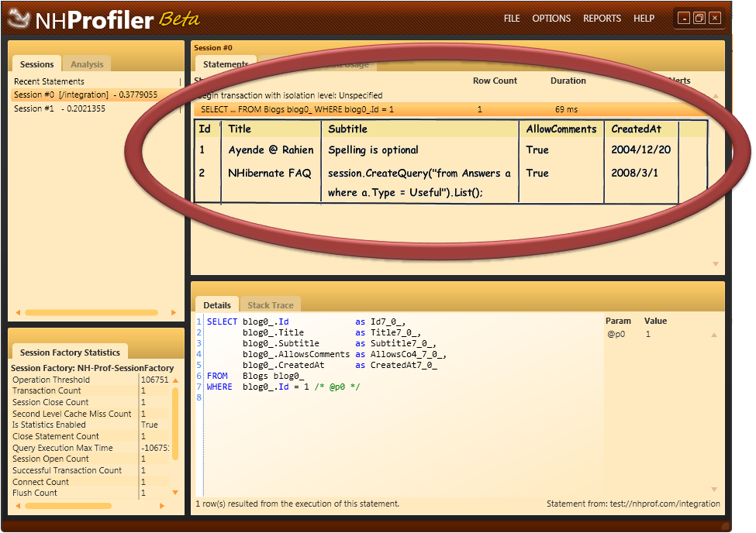Screen dimensions: 756x533
Task: Open the Details tab
Action: tap(217, 305)
